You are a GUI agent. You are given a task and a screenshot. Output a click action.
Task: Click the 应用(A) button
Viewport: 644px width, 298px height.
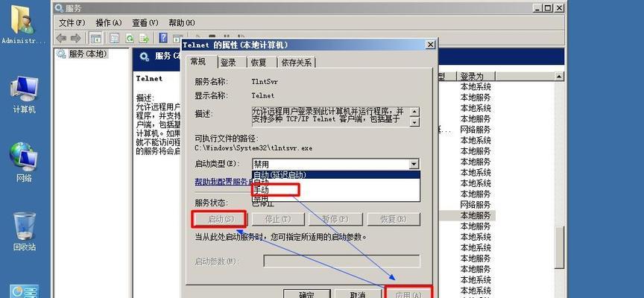pos(408,293)
